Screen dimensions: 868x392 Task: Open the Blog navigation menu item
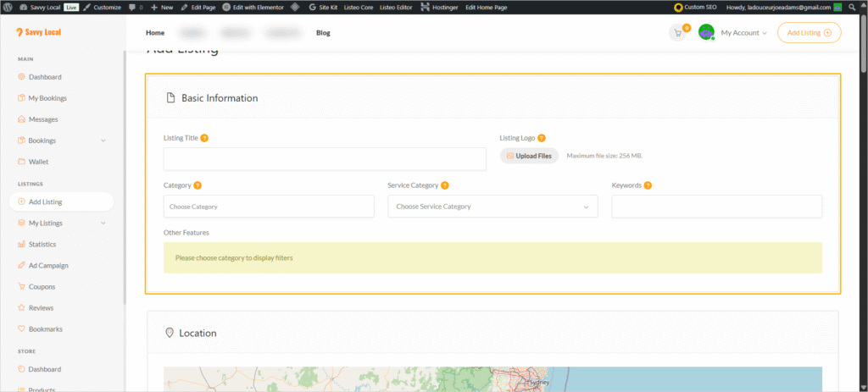[x=323, y=33]
